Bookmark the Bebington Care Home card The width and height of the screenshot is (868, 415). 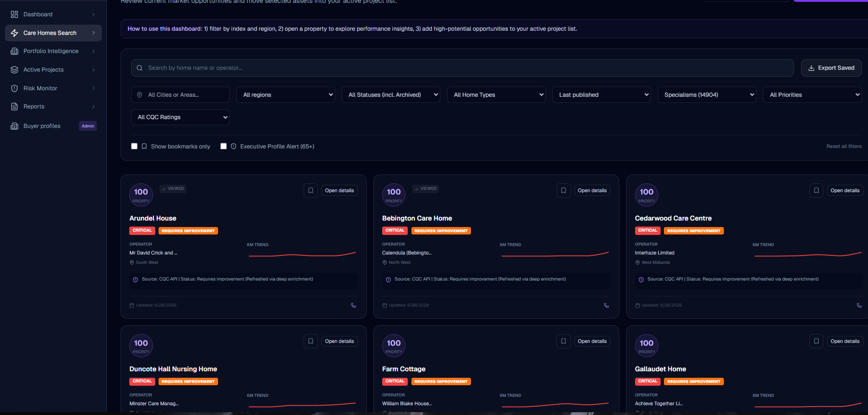(x=563, y=190)
